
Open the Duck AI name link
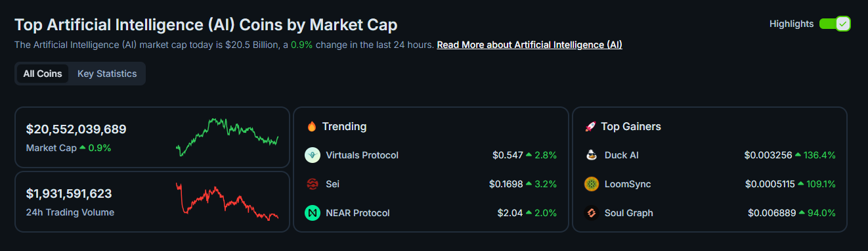coord(622,155)
